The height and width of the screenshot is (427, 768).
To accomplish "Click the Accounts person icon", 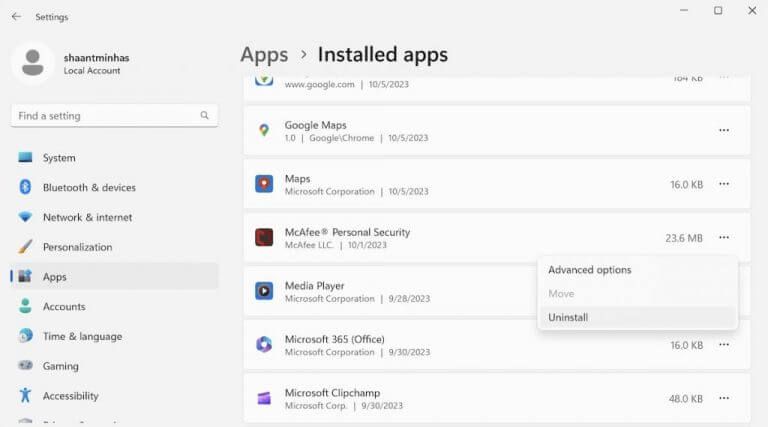I will pos(25,307).
